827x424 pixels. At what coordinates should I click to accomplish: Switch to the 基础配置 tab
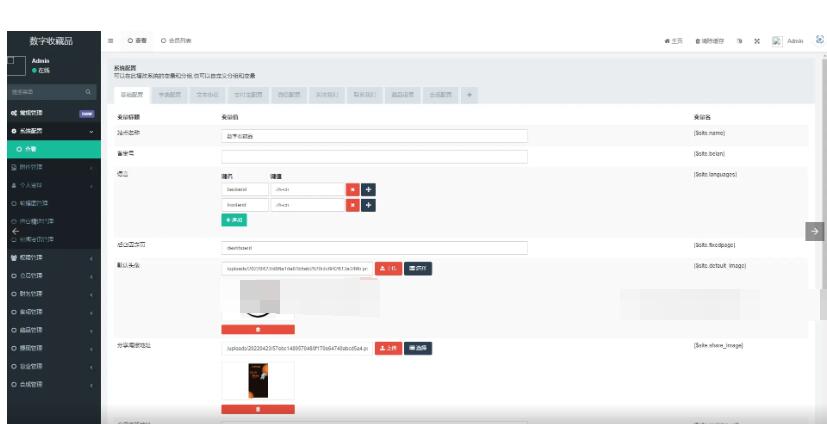point(125,94)
